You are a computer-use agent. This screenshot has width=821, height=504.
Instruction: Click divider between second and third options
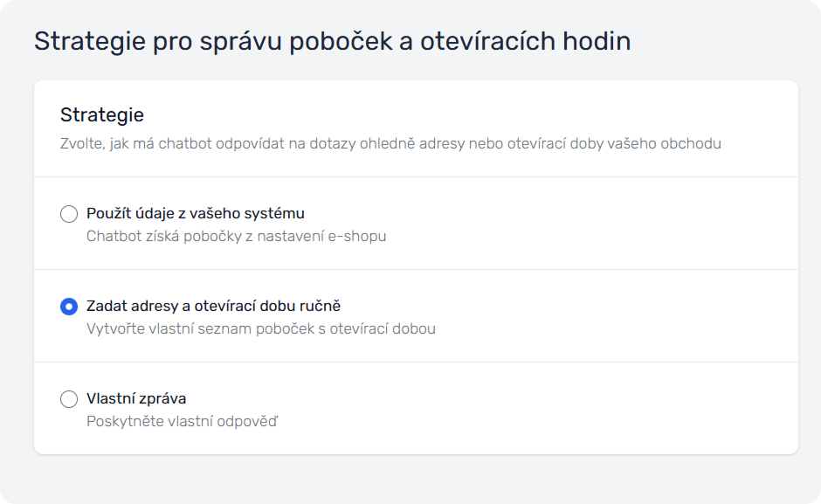[x=416, y=362]
